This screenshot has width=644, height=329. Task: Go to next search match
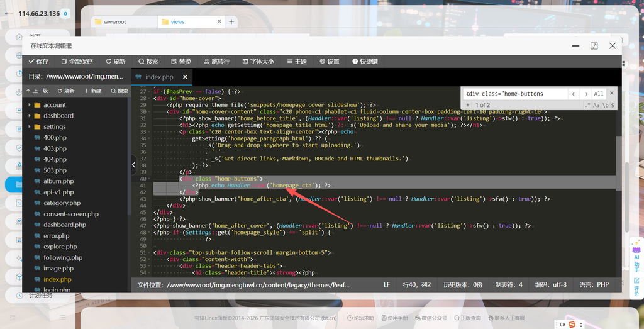pyautogui.click(x=586, y=94)
